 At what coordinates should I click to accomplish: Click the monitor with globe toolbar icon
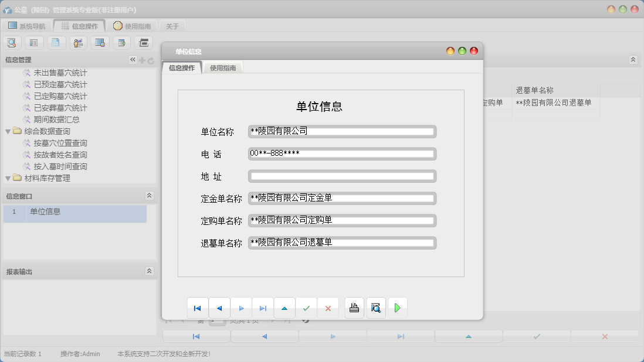99,42
